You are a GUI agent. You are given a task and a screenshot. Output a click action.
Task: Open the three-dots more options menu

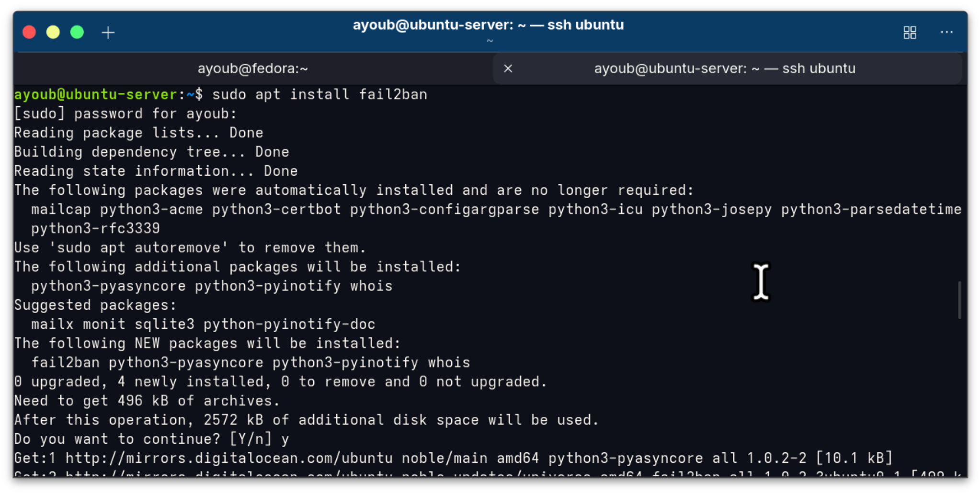point(946,33)
